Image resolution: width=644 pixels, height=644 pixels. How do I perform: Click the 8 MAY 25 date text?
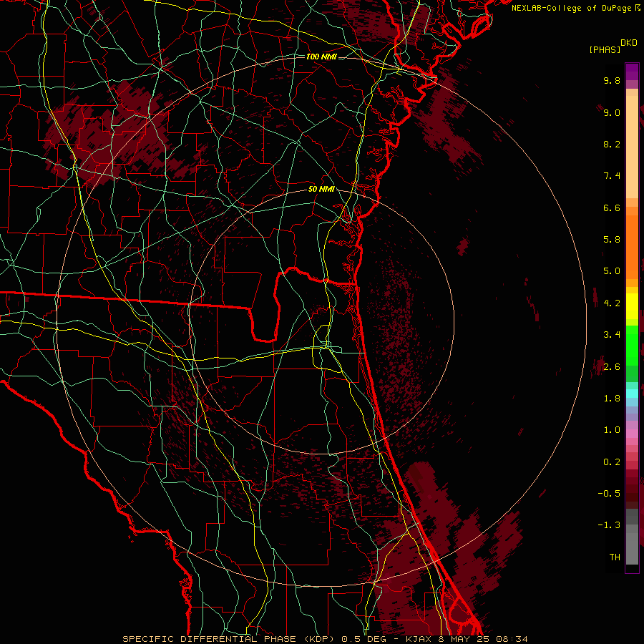click(x=465, y=639)
